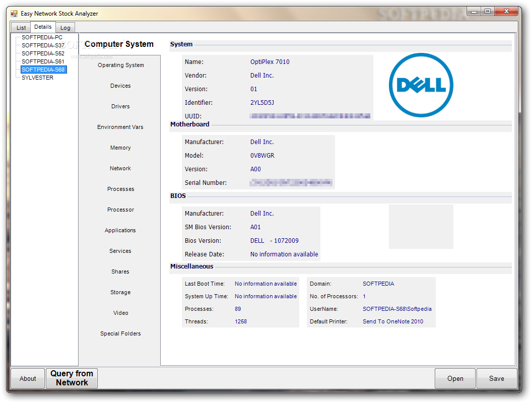The height and width of the screenshot is (403, 532).
Task: Select SOFTPEDIA-PC in the computer tree
Action: [x=42, y=37]
